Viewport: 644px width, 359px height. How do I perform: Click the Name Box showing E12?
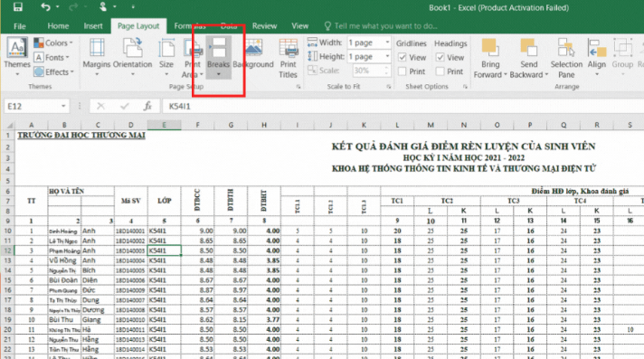coord(32,107)
